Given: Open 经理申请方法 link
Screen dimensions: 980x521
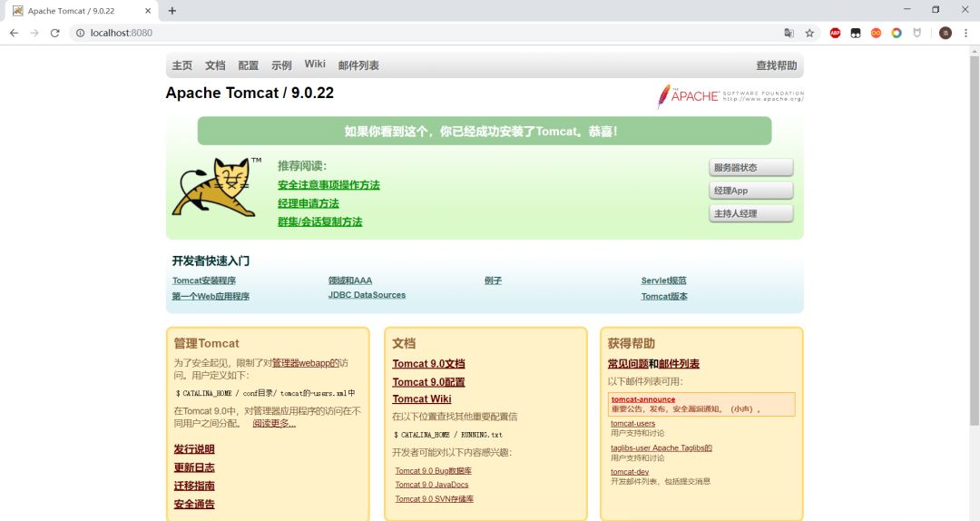Looking at the screenshot, I should click(309, 203).
